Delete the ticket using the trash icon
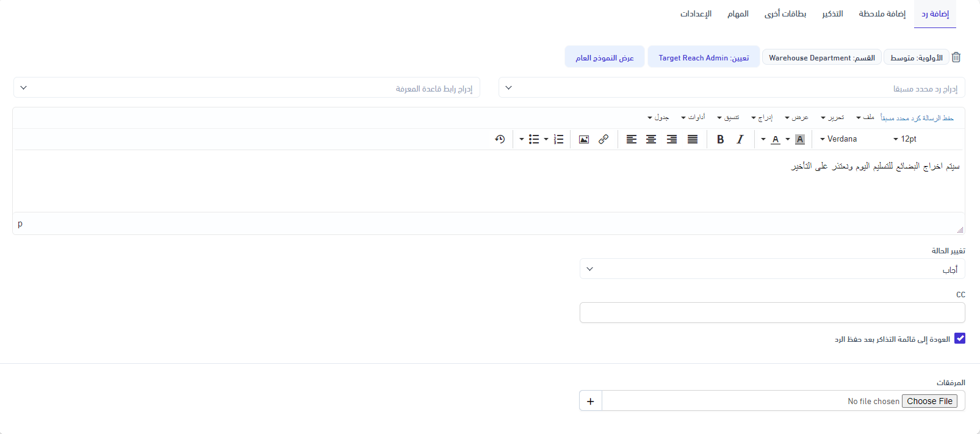The height and width of the screenshot is (434, 980). (x=956, y=57)
